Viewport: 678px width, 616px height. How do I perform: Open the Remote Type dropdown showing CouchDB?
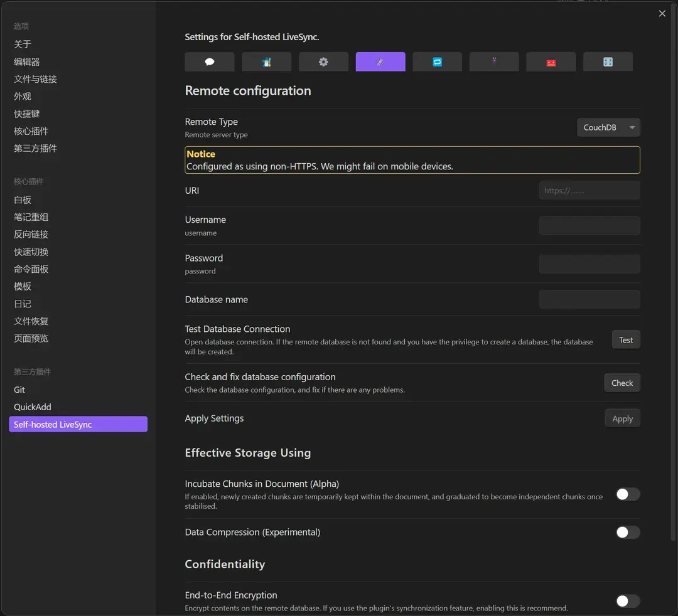tap(608, 127)
